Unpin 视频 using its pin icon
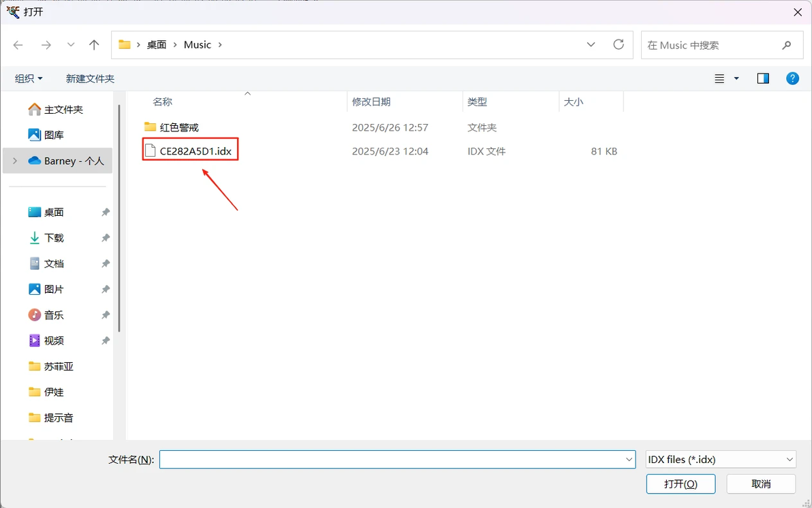This screenshot has height=508, width=812. pyautogui.click(x=105, y=340)
